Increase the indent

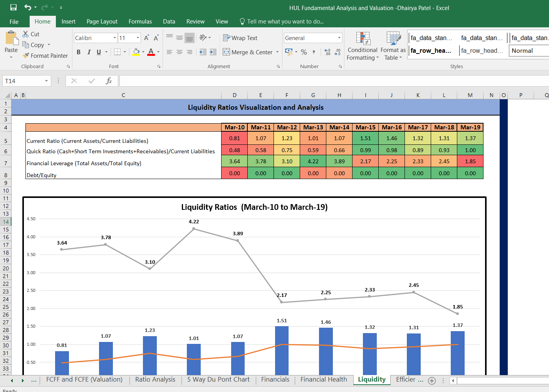coord(213,52)
